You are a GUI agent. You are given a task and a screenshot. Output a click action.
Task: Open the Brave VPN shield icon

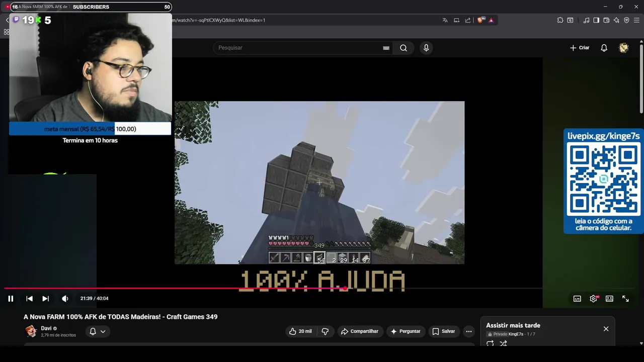[x=626, y=20]
